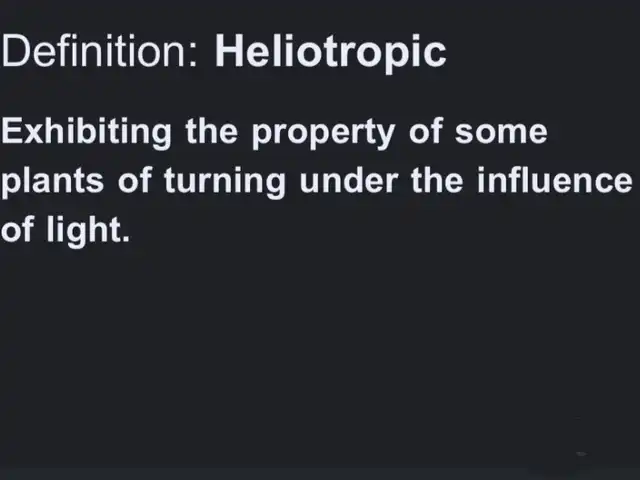This screenshot has width=640, height=480.
Task: Click the small faint mark near the bottom-right corner
Action: point(581,453)
